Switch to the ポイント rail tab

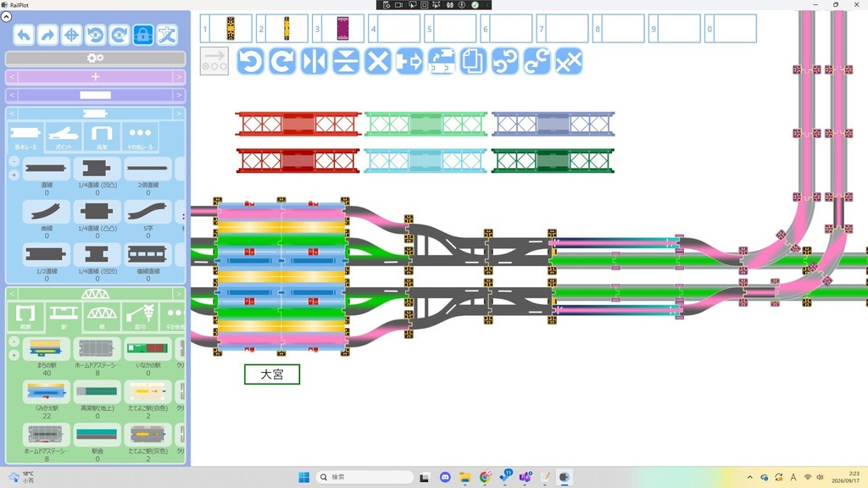pyautogui.click(x=64, y=136)
